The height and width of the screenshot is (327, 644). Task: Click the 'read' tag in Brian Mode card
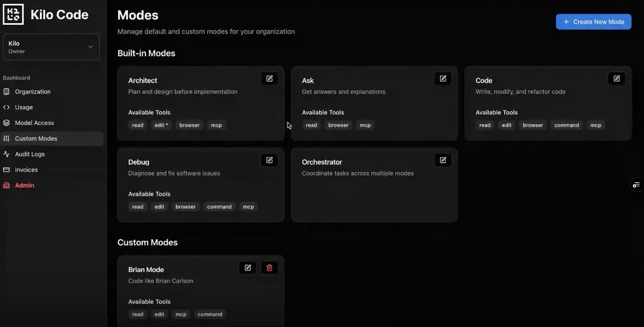(x=138, y=315)
